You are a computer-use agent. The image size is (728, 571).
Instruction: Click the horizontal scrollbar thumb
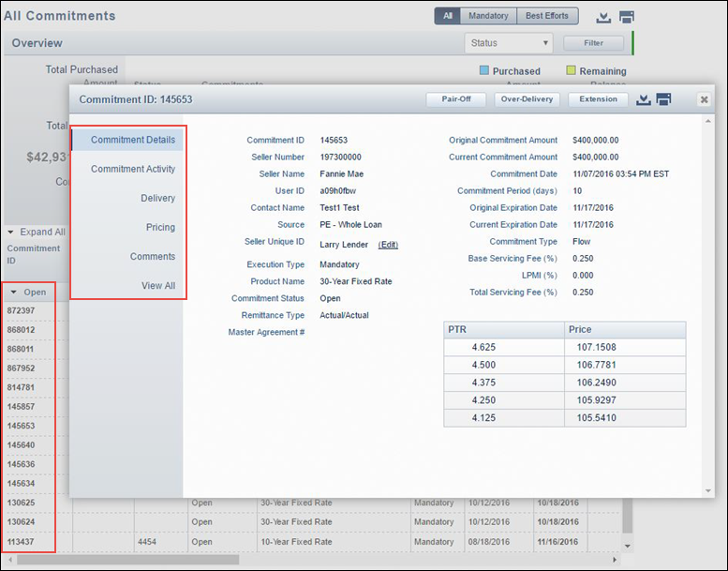tap(127, 560)
